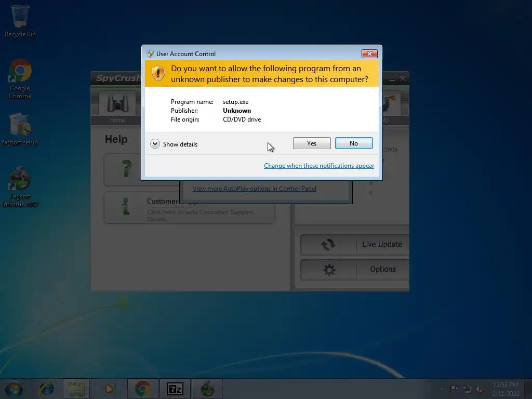Open the Recycle Bin desktop icon
This screenshot has height=399, width=532.
tap(20, 21)
